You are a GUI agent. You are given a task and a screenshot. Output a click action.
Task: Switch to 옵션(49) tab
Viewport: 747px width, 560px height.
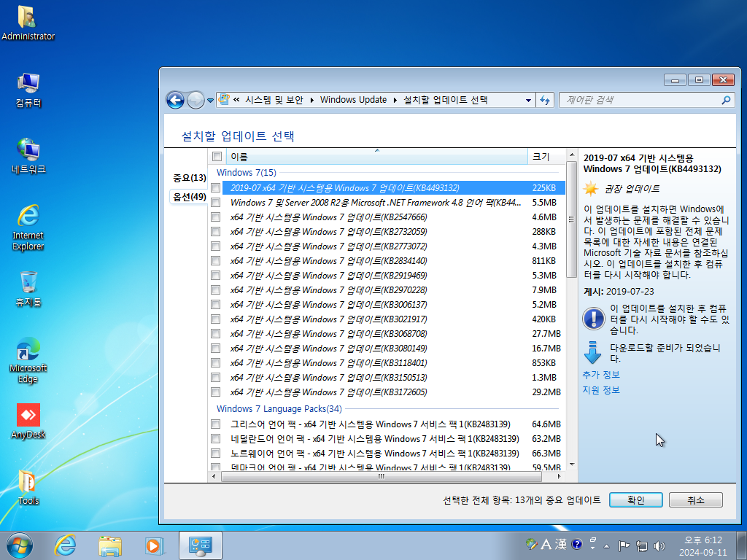(x=189, y=197)
